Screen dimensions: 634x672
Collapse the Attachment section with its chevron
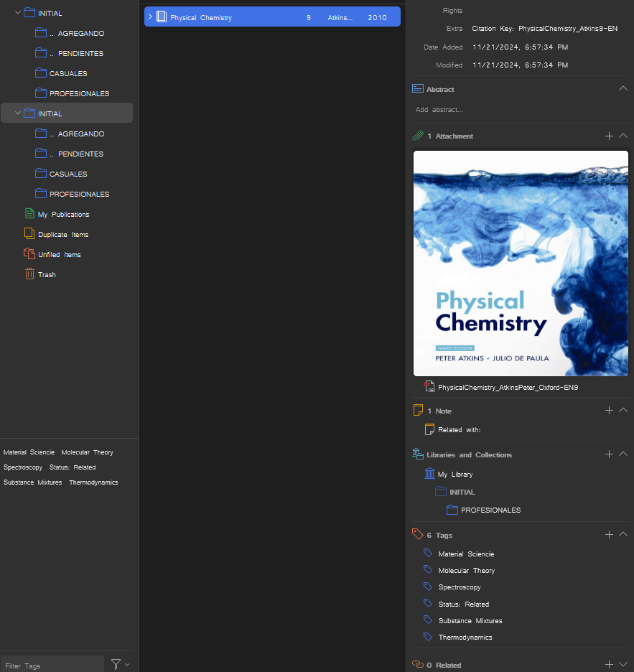pos(623,136)
